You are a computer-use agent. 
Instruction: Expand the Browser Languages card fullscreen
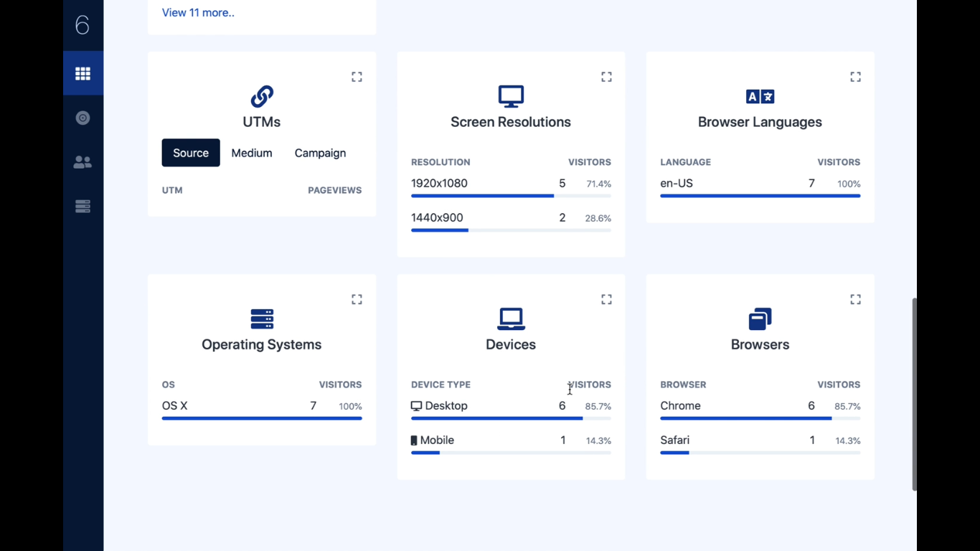click(855, 77)
